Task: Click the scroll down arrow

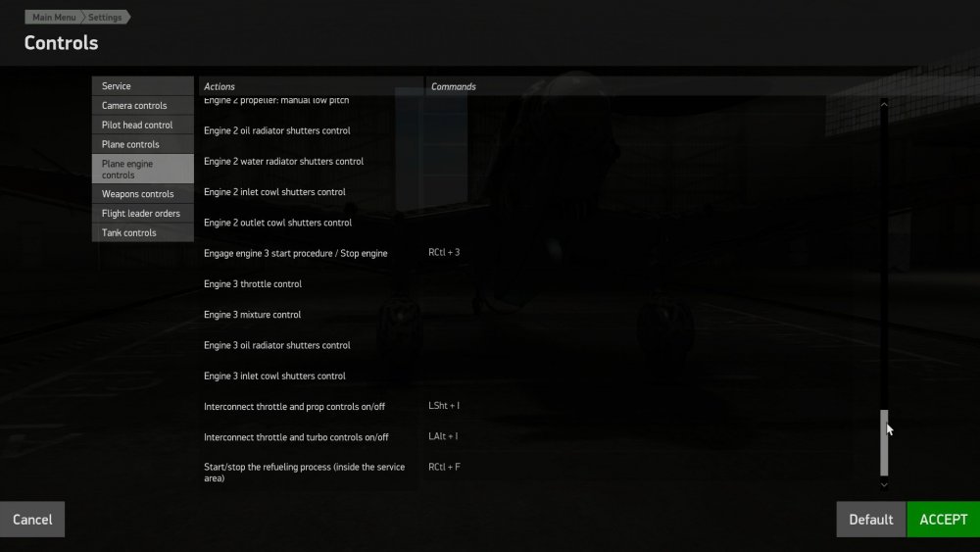Action: [884, 484]
